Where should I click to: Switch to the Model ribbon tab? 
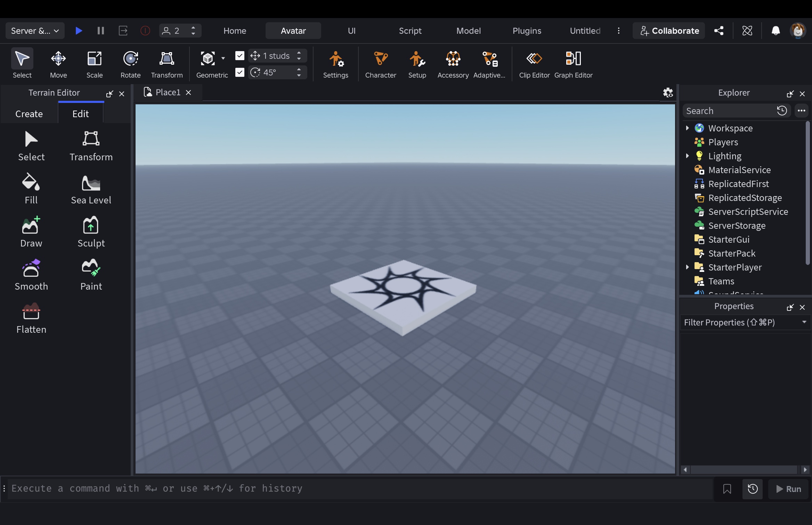[469, 31]
